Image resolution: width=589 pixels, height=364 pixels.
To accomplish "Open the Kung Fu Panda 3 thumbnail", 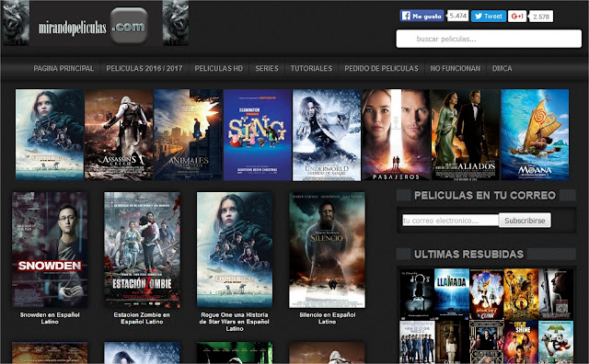I will tap(556, 342).
